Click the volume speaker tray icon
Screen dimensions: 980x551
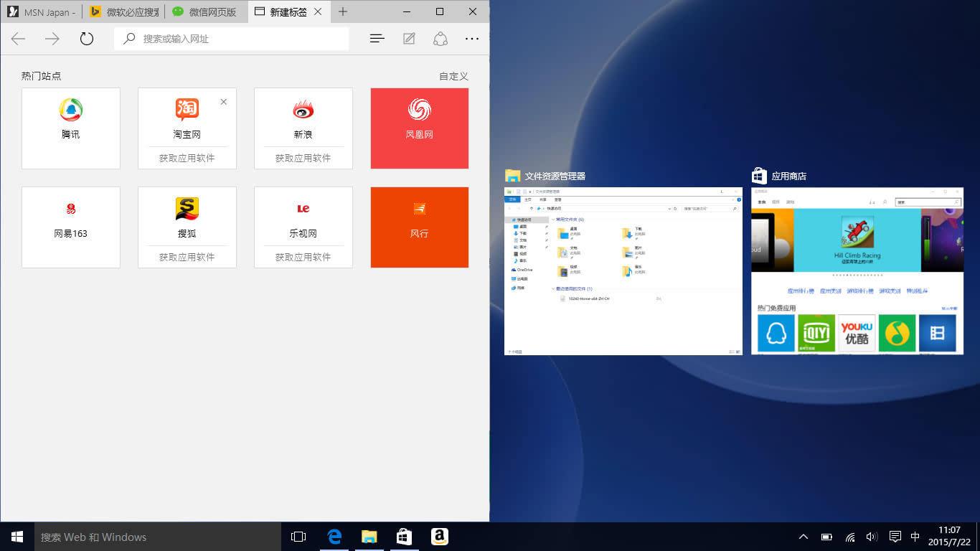(872, 537)
